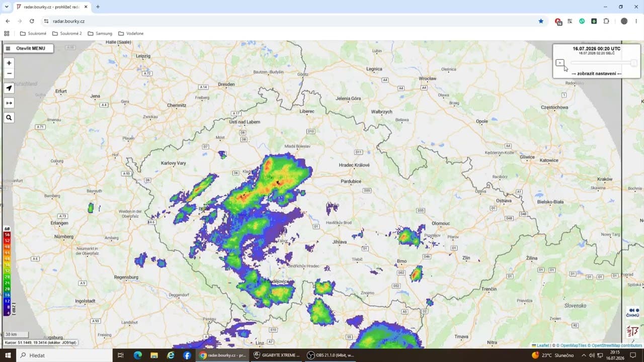This screenshot has width=644, height=362.
Task: Reload the radar.bourky.cz page
Action: point(32,21)
